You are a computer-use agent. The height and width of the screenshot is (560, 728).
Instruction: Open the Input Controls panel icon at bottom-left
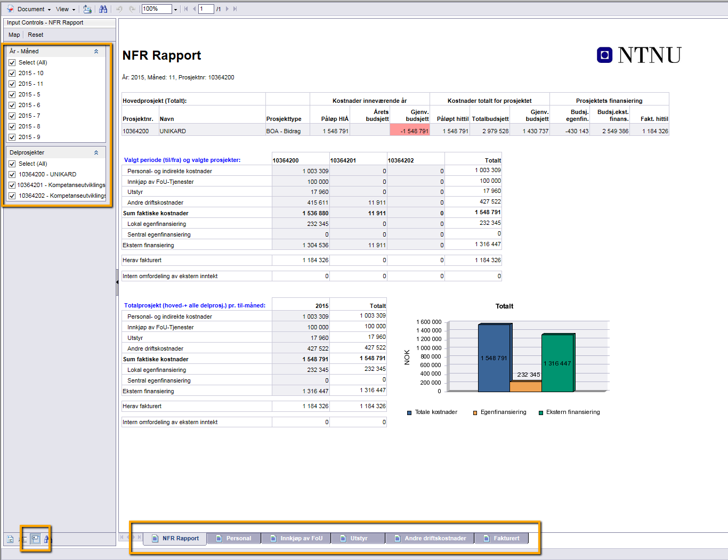[x=35, y=539]
